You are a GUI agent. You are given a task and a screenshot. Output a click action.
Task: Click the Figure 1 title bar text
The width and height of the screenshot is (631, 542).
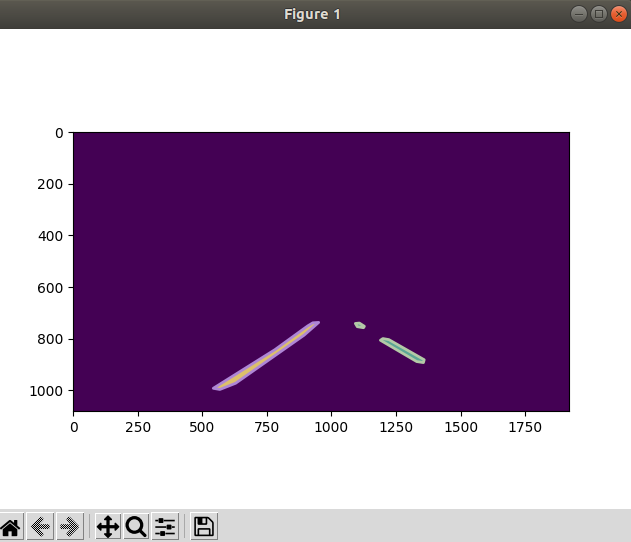click(312, 14)
